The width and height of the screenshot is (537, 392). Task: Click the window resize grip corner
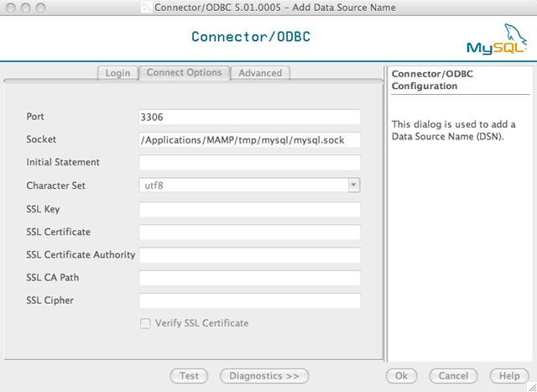(x=532, y=387)
